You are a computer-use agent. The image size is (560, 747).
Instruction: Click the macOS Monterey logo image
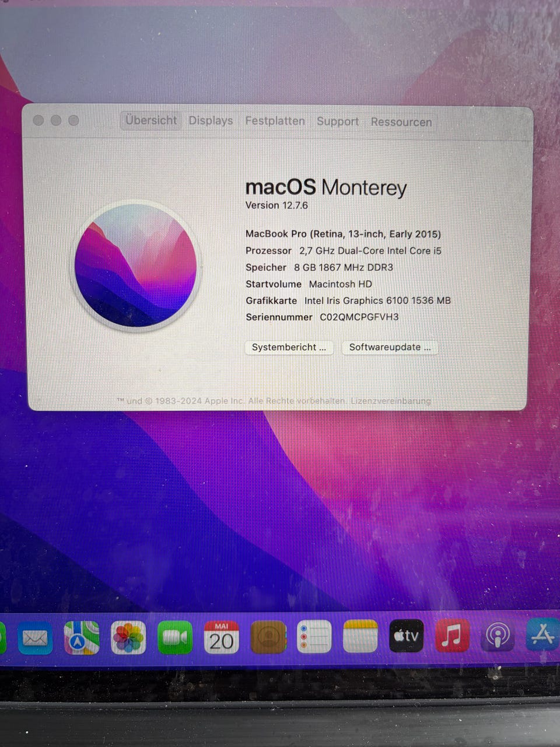(x=136, y=266)
